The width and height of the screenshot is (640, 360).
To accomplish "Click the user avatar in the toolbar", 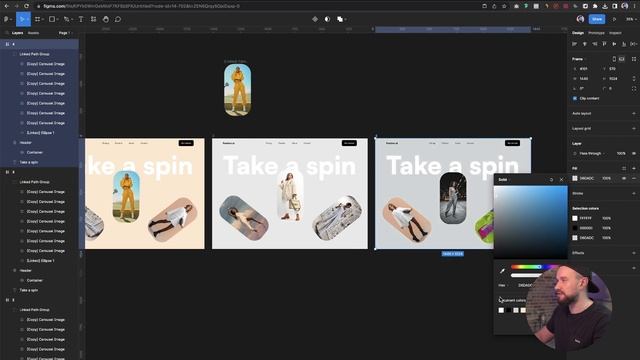I will click(580, 19).
